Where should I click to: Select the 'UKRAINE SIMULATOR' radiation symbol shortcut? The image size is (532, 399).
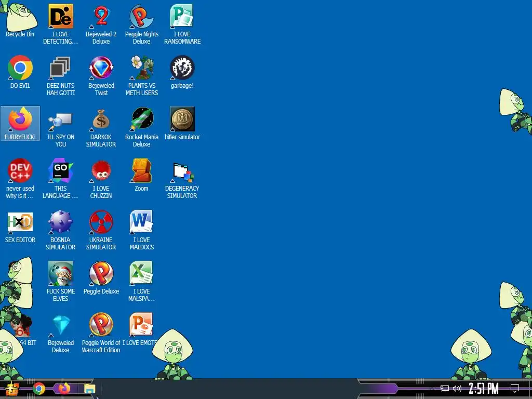click(101, 230)
